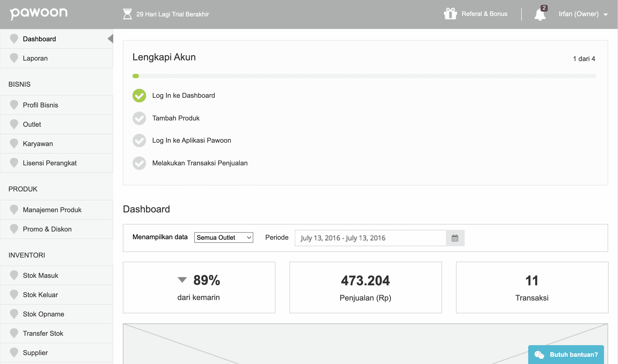Click the Butuh bantuan? help button
The width and height of the screenshot is (618, 364).
point(566,355)
